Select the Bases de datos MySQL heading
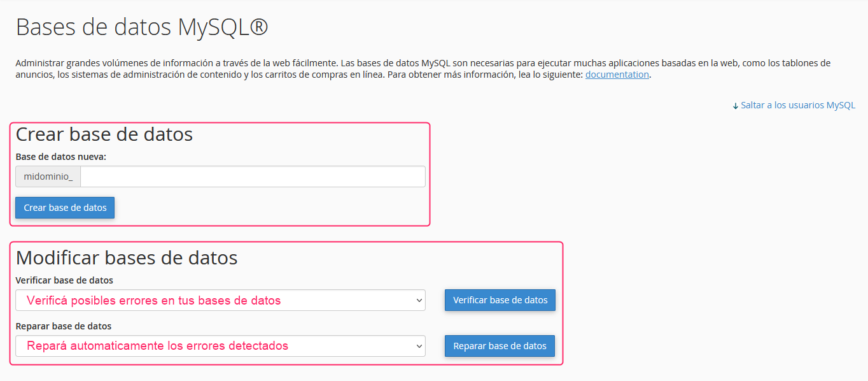Image resolution: width=868 pixels, height=381 pixels. pos(142,27)
